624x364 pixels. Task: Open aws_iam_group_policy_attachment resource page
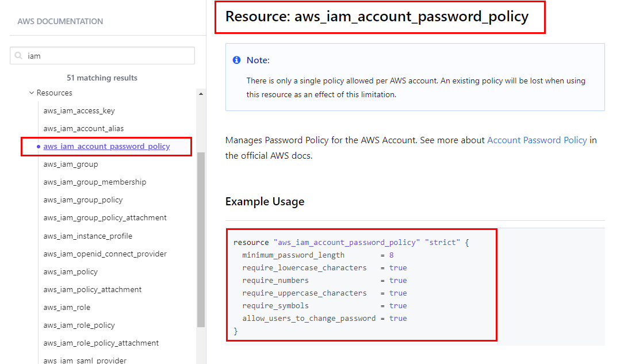pyautogui.click(x=105, y=217)
